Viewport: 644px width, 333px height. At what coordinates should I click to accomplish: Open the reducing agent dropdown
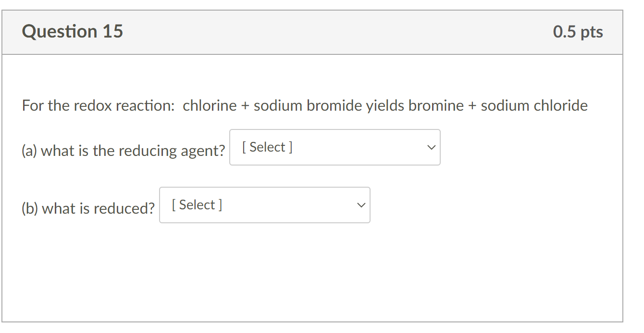[334, 147]
